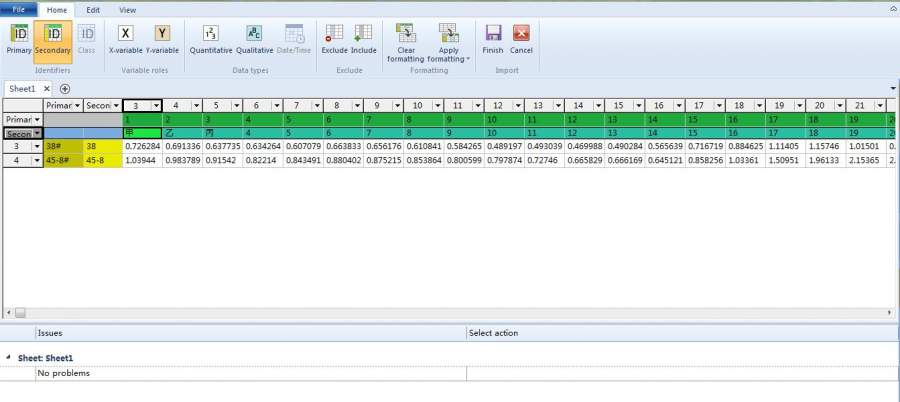Open the File menu
Image resolution: width=900 pixels, height=402 pixels.
point(18,10)
